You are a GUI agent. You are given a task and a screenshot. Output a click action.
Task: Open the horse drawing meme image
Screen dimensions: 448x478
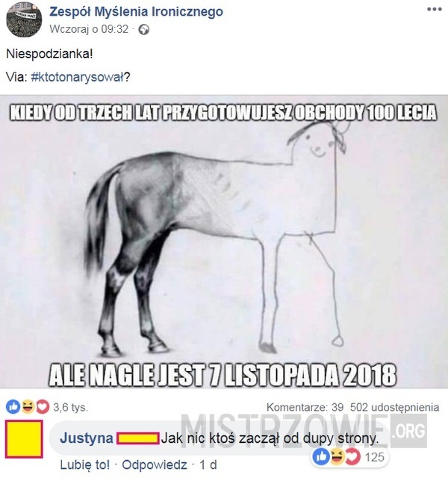pyautogui.click(x=224, y=241)
